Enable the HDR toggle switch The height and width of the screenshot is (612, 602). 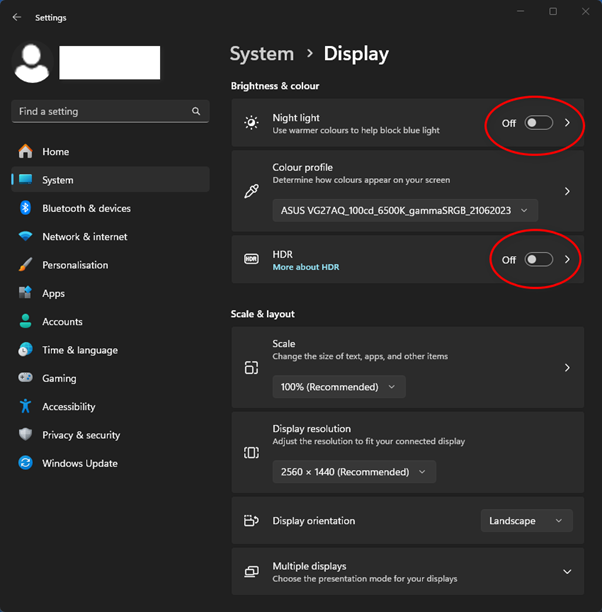(538, 259)
